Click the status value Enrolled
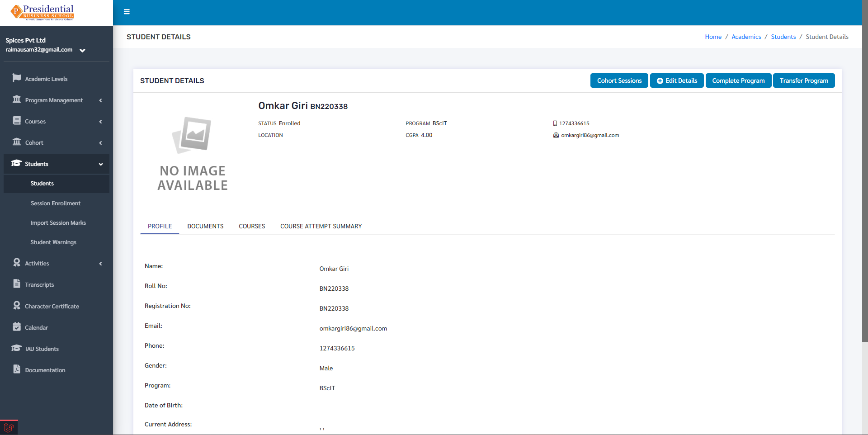The height and width of the screenshot is (435, 868). [x=289, y=123]
